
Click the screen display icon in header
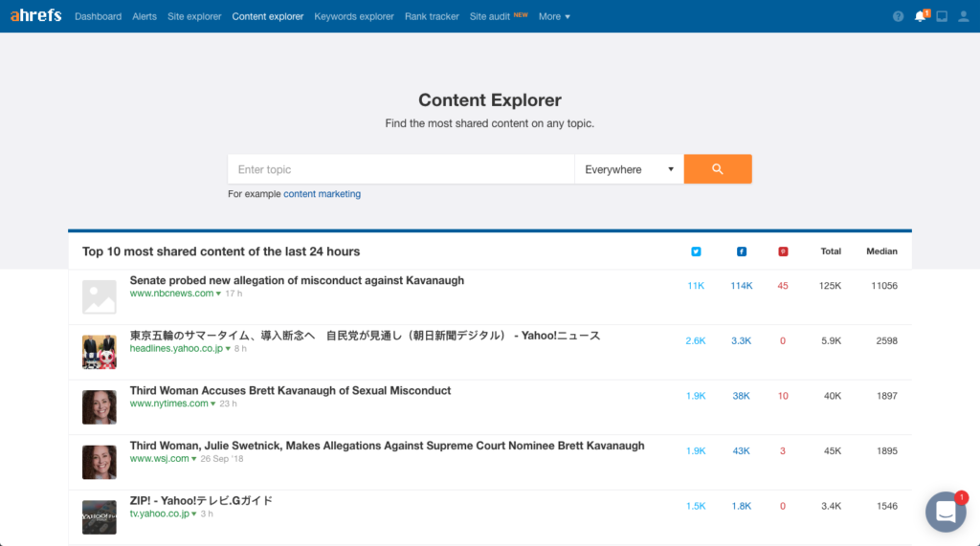[x=942, y=17]
